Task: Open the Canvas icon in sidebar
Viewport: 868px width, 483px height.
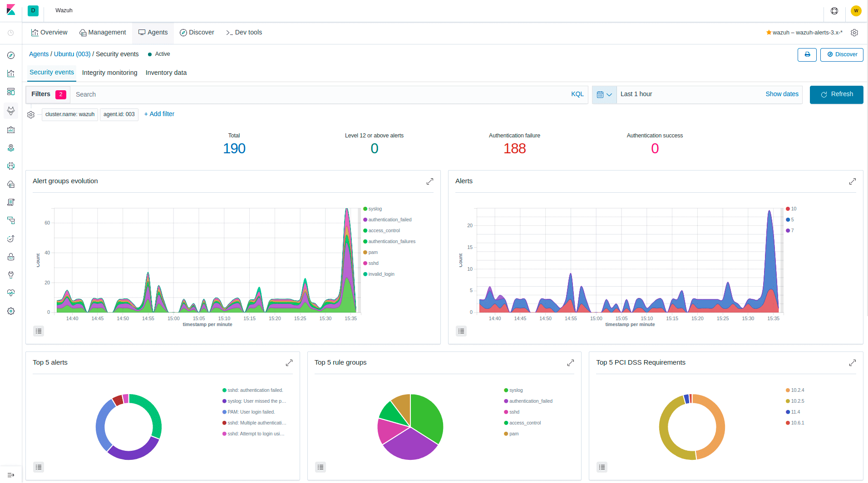Action: point(11,130)
